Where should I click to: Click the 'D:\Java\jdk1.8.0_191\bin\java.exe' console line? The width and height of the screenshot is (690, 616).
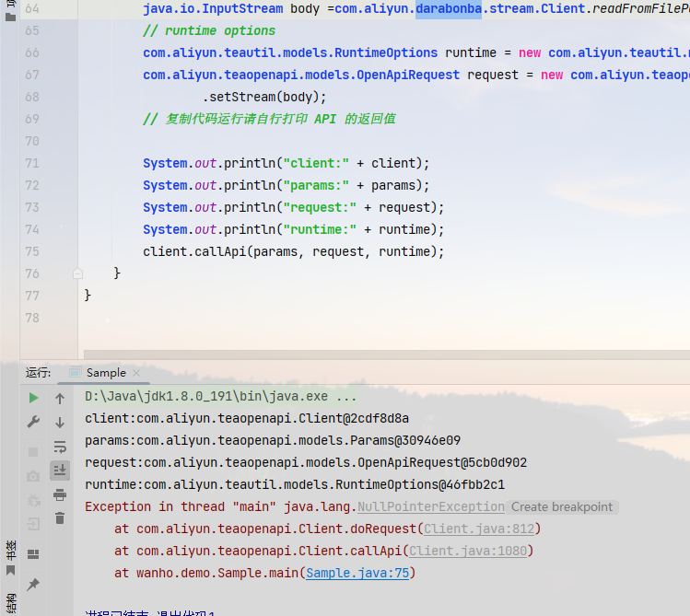[x=220, y=396]
